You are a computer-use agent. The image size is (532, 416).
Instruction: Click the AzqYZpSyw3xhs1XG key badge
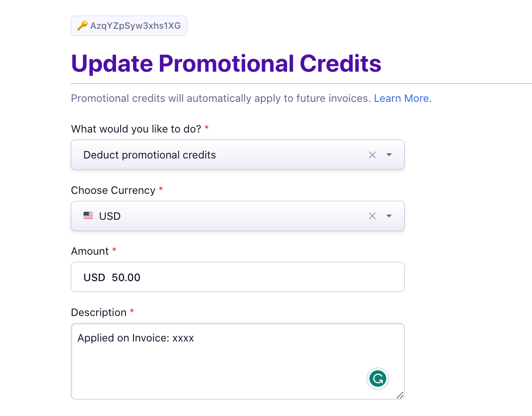tap(129, 26)
